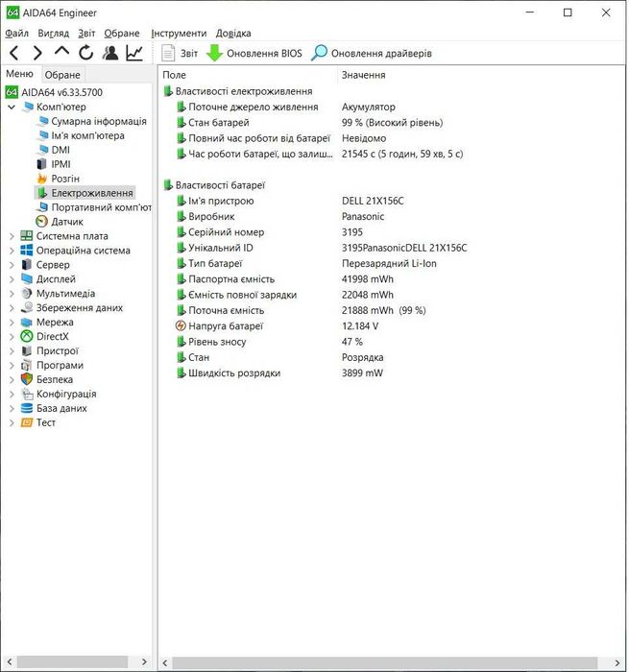Select the Швидкість розрядки row
The width and height of the screenshot is (629, 672).
[279, 372]
